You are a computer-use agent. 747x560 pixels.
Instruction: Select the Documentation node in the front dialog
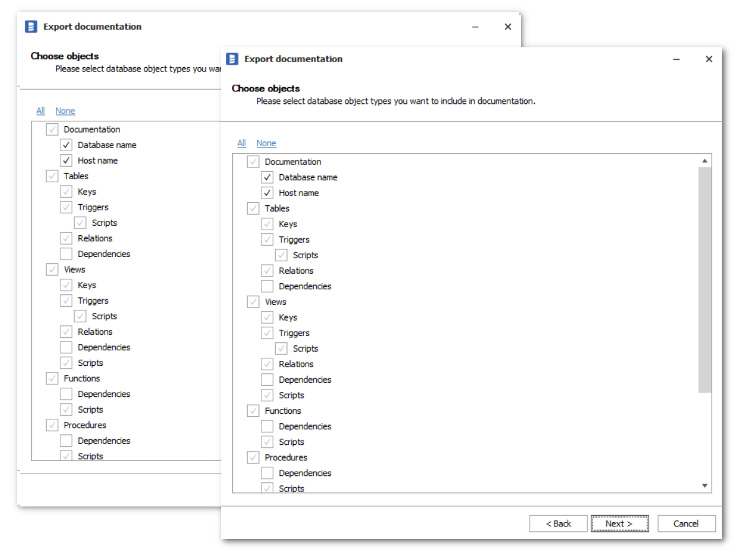click(x=293, y=162)
